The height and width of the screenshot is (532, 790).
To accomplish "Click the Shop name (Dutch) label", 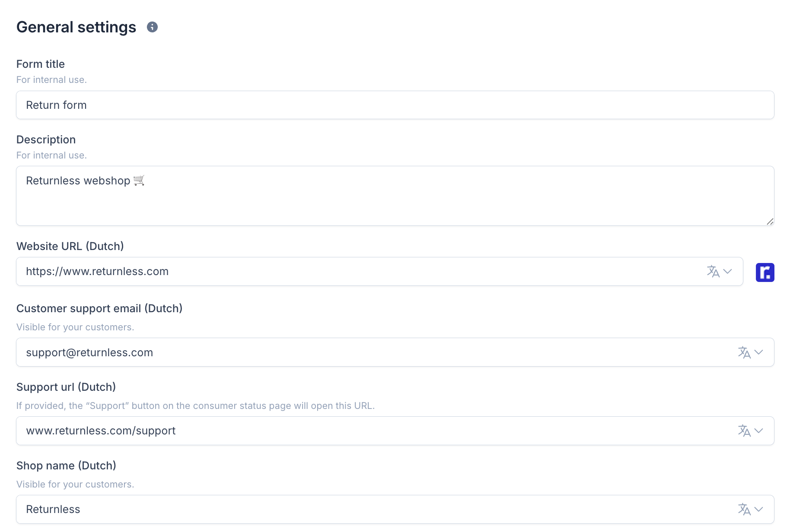I will click(66, 465).
